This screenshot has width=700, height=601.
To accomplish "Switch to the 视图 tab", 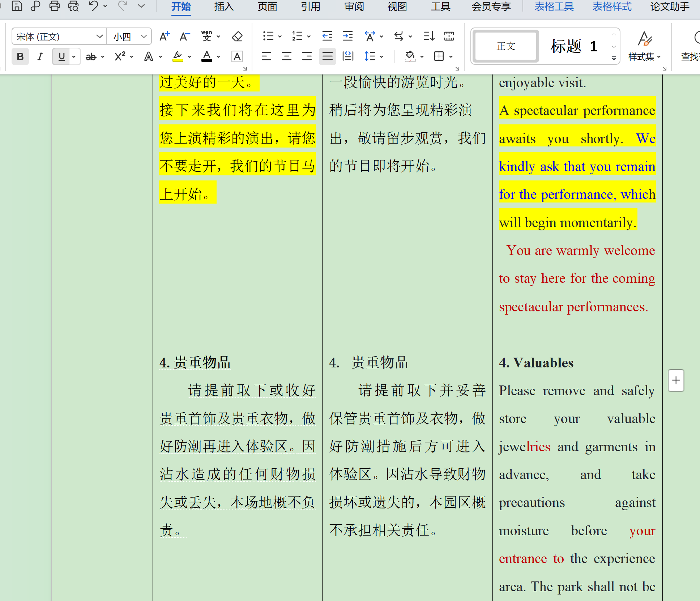I will 397,7.
